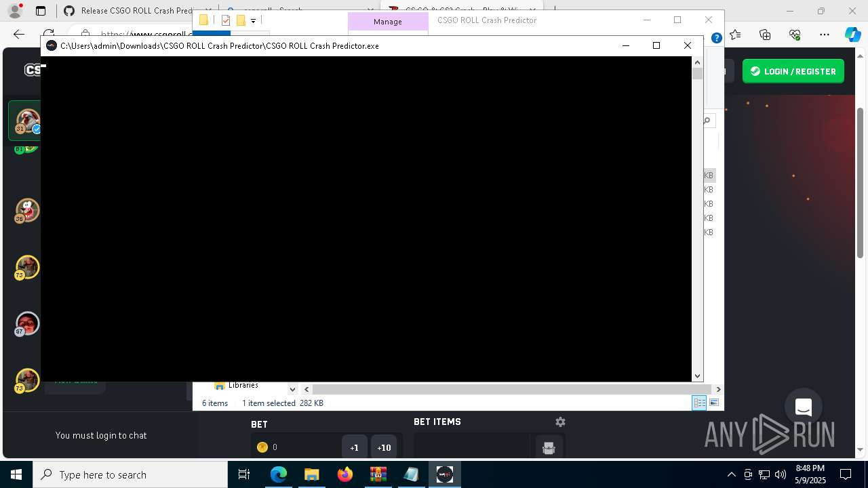This screenshot has height=488, width=868.
Task: Open the chat user avatar level 57
Action: (x=27, y=324)
